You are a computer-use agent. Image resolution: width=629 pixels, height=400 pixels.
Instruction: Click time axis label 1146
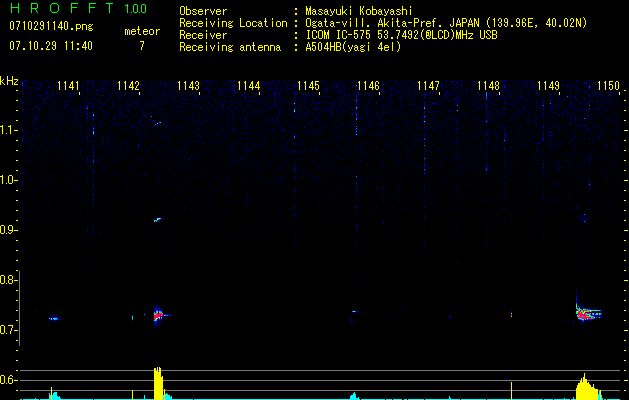tap(368, 86)
